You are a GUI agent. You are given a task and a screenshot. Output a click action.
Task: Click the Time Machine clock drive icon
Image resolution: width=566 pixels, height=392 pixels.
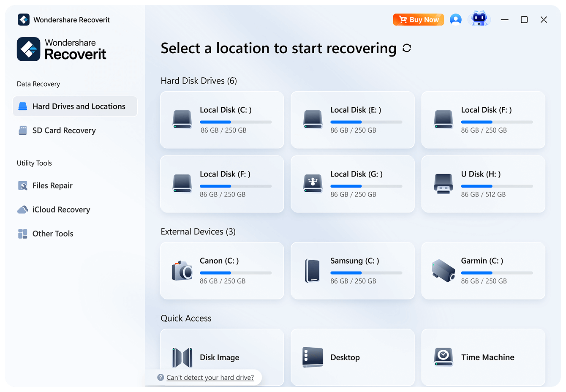[444, 357]
